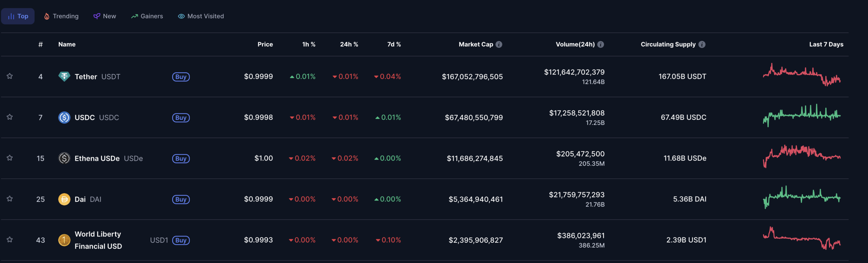Open Tether's 7-day sparkline chart
The image size is (868, 263).
pos(802,75)
